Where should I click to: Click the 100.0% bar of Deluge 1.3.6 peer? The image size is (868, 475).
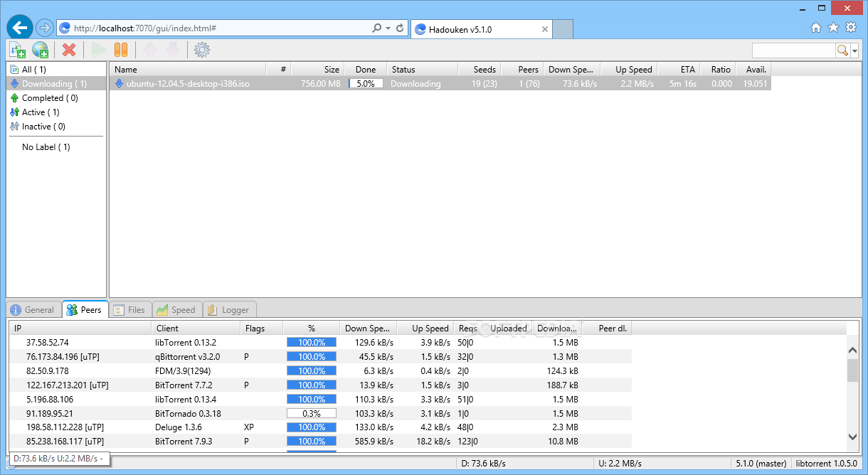pyautogui.click(x=312, y=427)
